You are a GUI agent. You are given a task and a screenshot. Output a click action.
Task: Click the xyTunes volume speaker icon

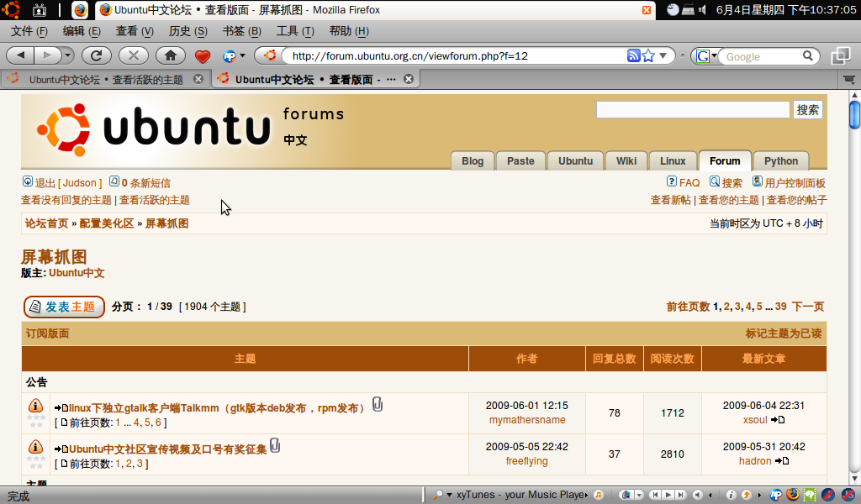697,495
